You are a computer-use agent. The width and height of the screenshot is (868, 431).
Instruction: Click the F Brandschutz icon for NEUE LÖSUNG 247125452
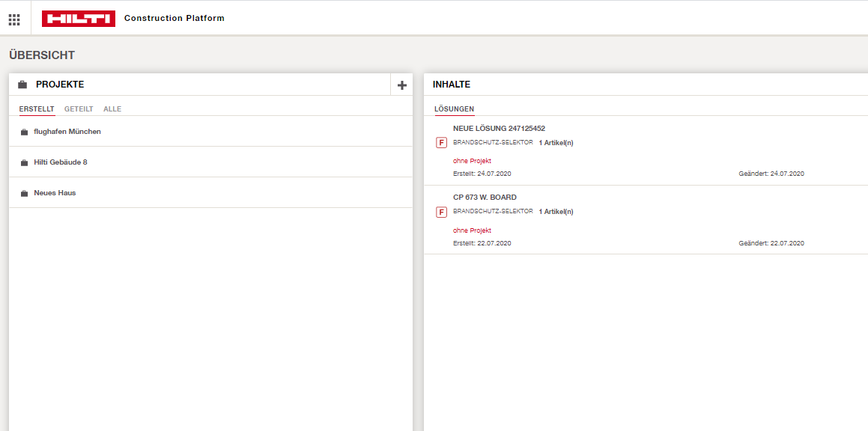[441, 142]
